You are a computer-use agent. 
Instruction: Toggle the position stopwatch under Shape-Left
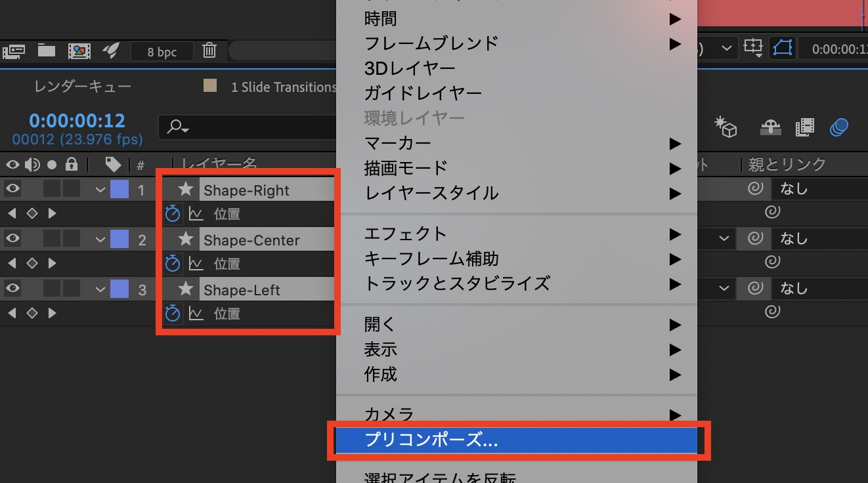point(173,314)
